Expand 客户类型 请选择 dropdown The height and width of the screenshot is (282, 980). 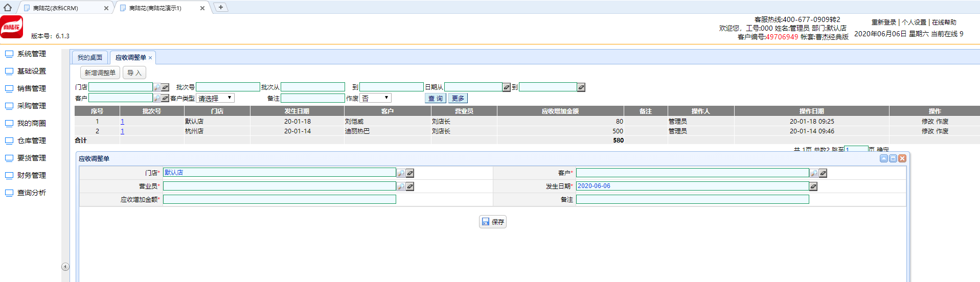(x=215, y=98)
